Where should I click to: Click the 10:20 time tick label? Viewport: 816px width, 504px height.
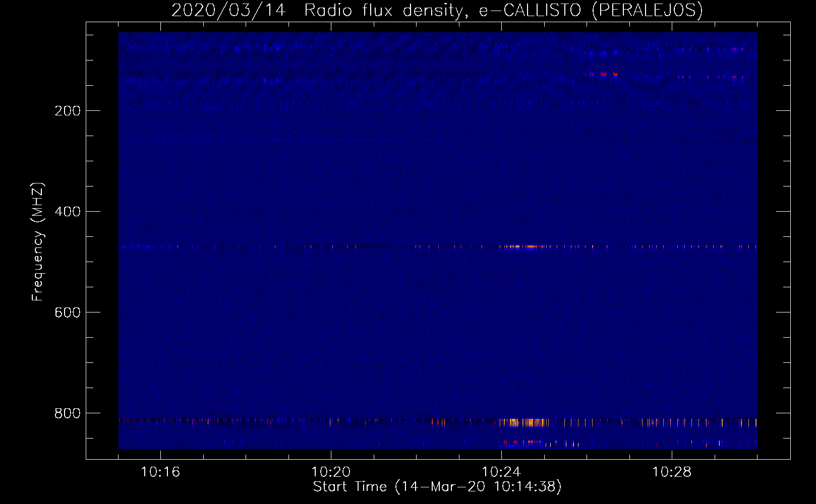[x=331, y=472]
